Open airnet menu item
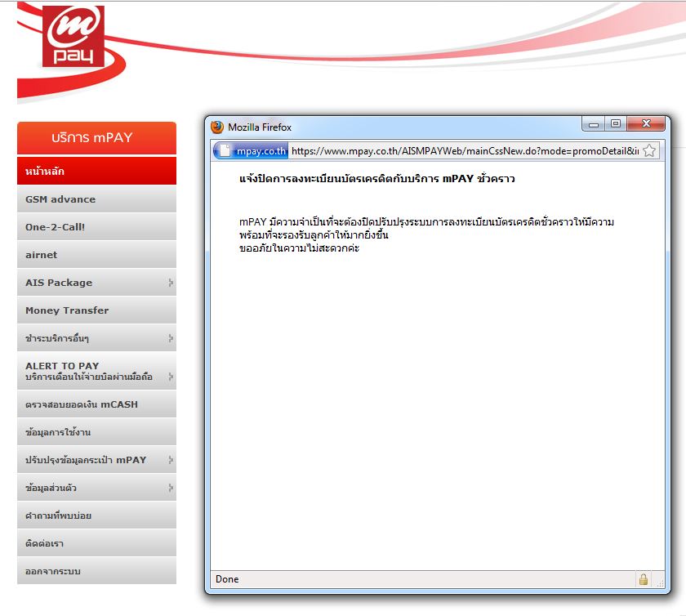Image resolution: width=686 pixels, height=616 pixels. (x=96, y=255)
